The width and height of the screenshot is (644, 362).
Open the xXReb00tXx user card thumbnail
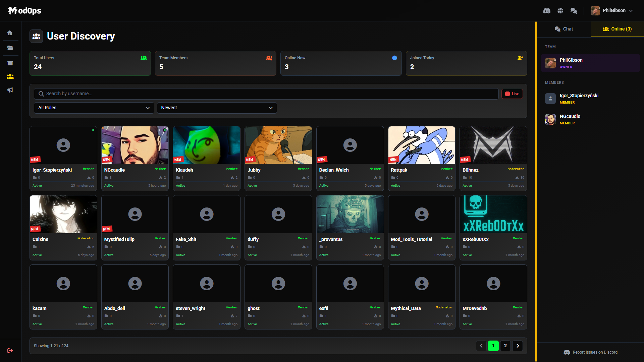(493, 215)
